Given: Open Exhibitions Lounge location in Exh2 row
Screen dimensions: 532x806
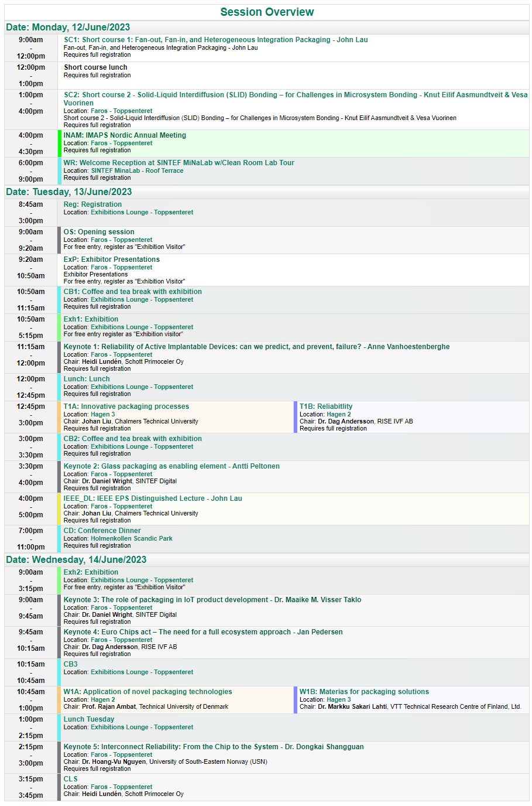Looking at the screenshot, I should point(142,580).
